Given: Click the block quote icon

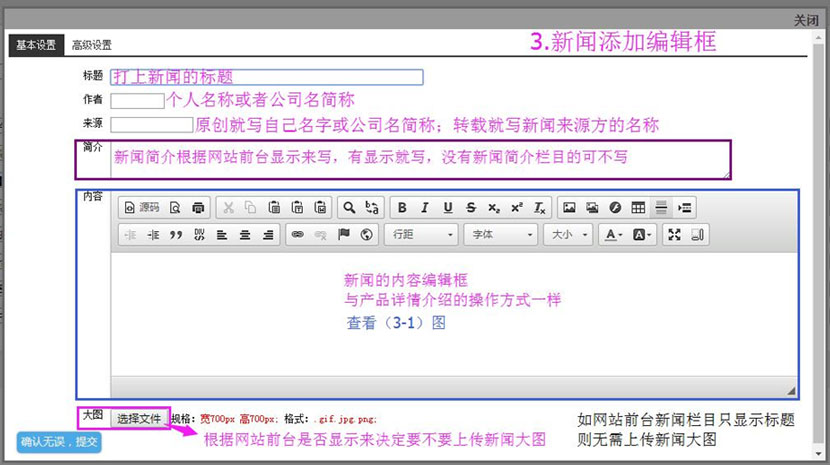Looking at the screenshot, I should pos(176,235).
